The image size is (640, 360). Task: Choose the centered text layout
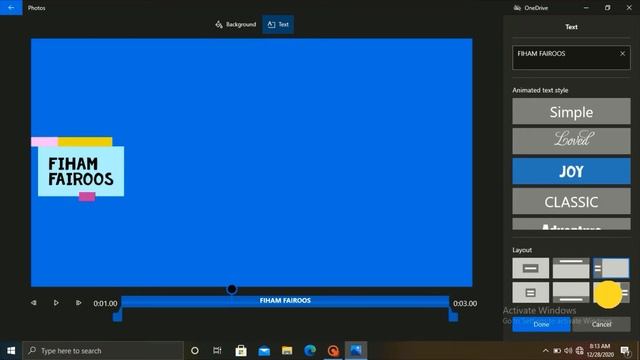531,268
